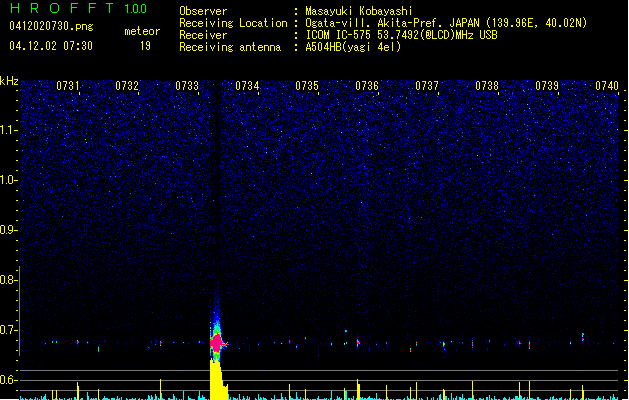Click the Ogata-vill. Akita-Pref. JAPAN location text
This screenshot has width=629, height=400.
coord(446,23)
